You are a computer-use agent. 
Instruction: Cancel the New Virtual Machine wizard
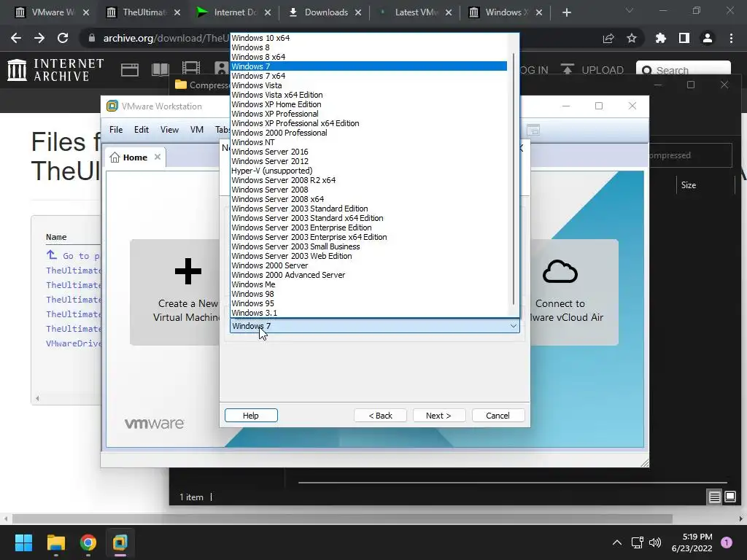[498, 416]
